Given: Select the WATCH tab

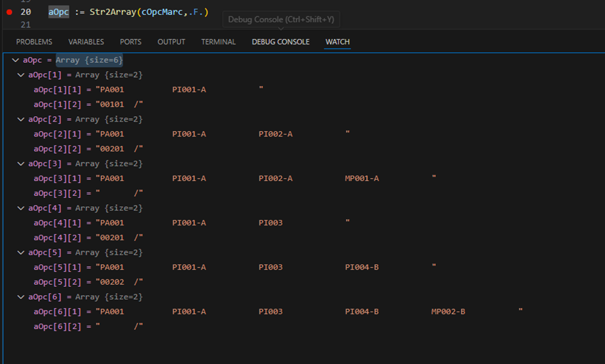Looking at the screenshot, I should (x=337, y=42).
